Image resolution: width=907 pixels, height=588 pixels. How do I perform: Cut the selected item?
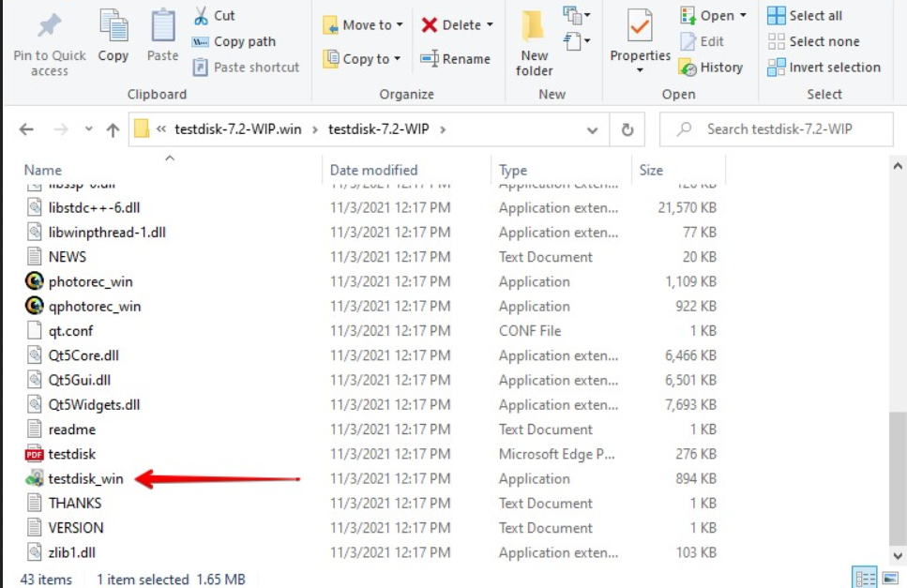click(x=214, y=16)
